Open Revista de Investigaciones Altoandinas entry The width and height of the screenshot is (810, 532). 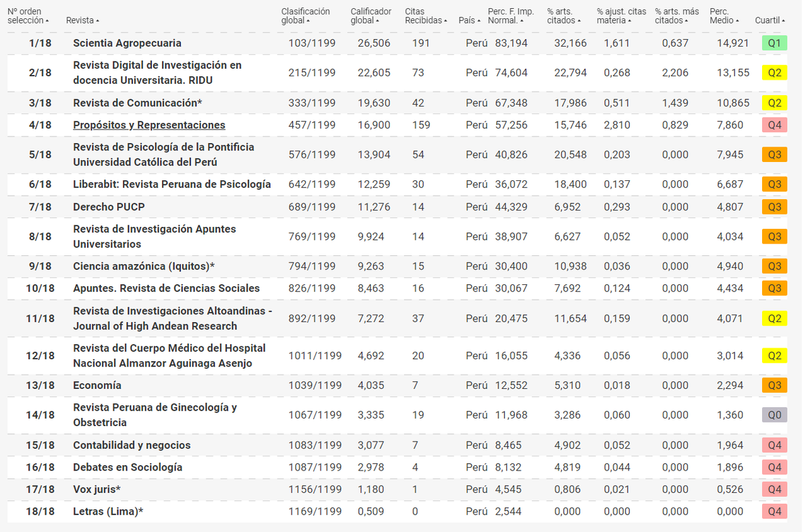pos(173,318)
